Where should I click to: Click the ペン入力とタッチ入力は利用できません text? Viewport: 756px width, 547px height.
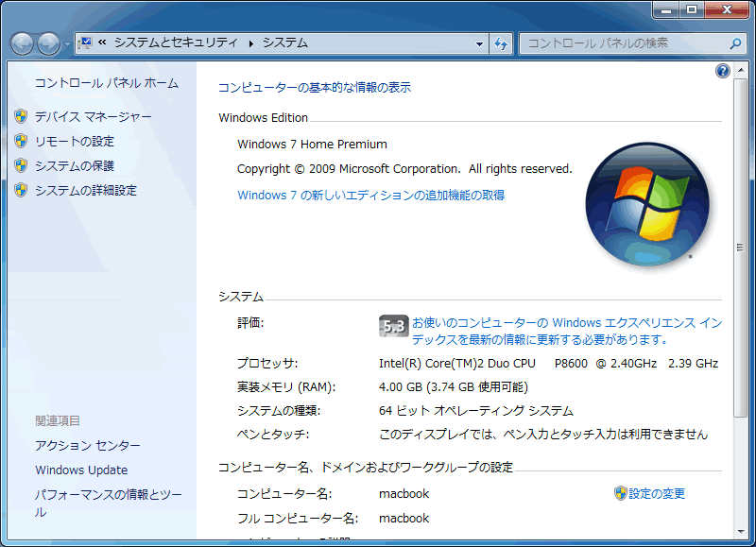point(605,435)
